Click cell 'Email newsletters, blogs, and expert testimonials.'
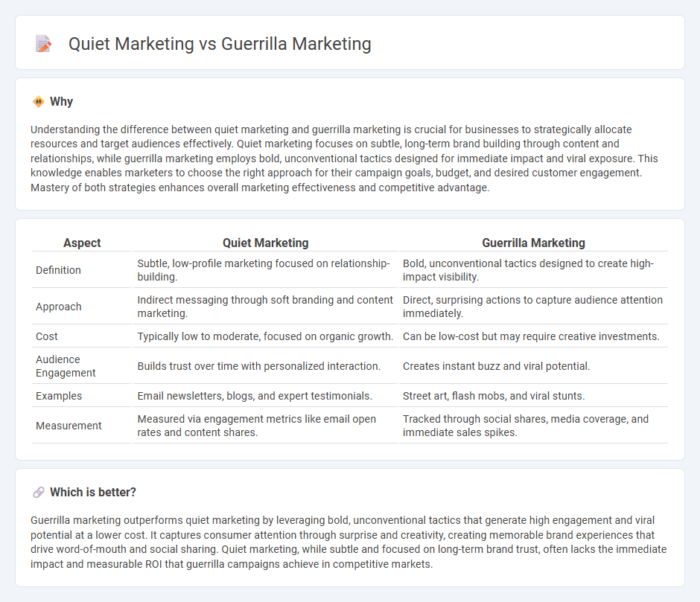 265,396
